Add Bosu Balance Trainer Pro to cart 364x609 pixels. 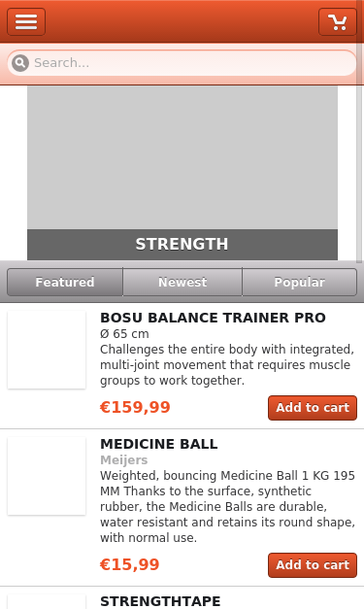click(x=313, y=408)
